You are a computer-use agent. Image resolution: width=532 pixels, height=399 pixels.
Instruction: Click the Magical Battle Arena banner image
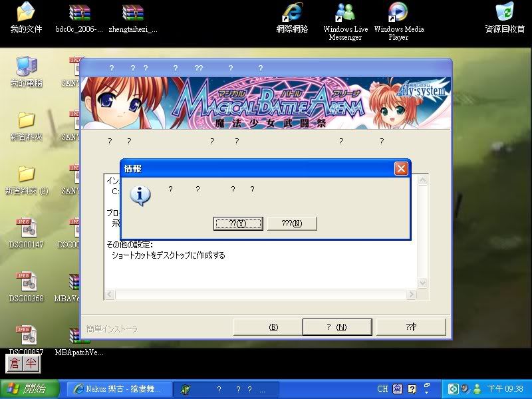(266, 103)
